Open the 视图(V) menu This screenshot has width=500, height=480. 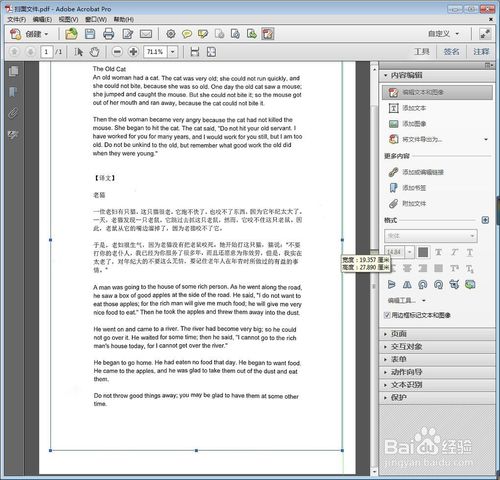coord(68,19)
